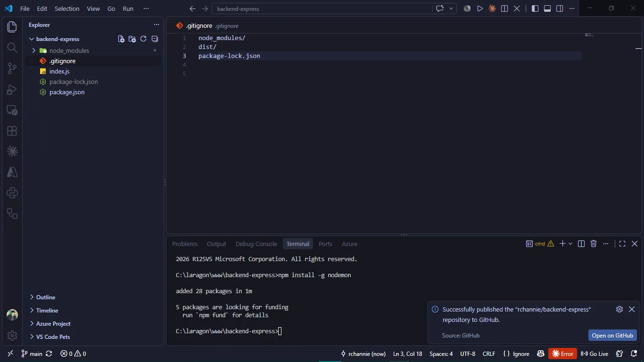
Task: Split the terminal panel
Action: pos(581,244)
